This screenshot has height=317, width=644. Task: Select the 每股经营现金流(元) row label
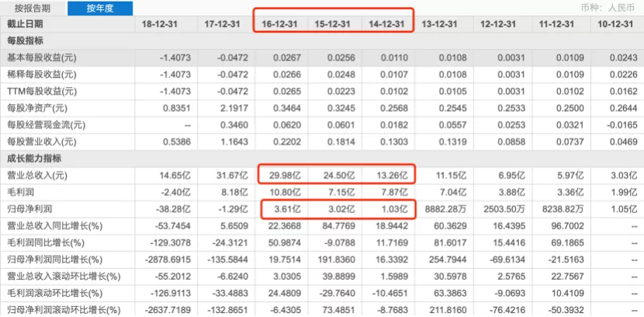click(x=46, y=125)
